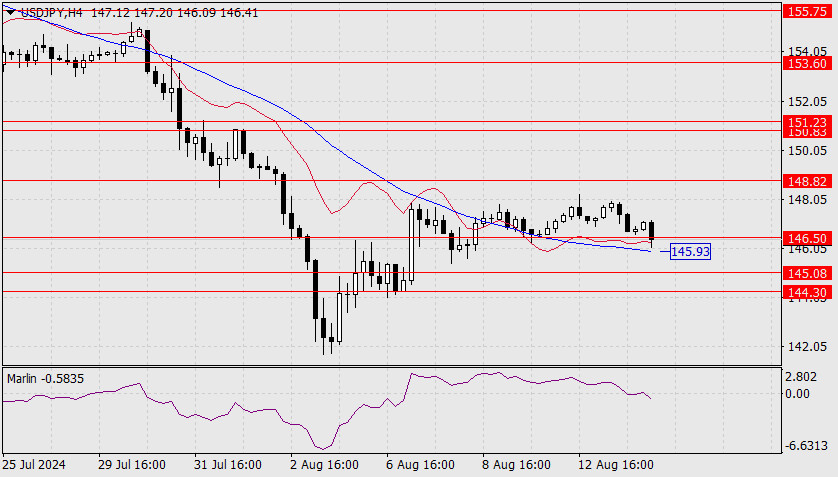Click the 148.82 red price level label
The width and height of the screenshot is (838, 477).
pos(808,182)
